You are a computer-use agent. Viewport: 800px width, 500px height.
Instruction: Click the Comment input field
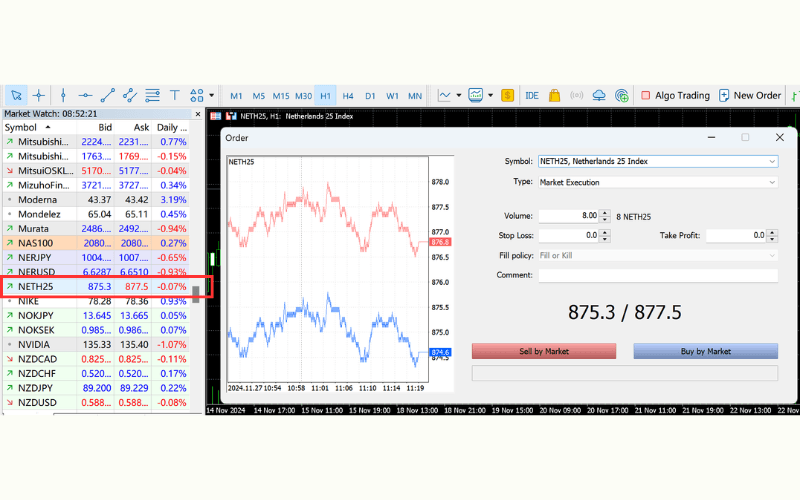click(657, 275)
